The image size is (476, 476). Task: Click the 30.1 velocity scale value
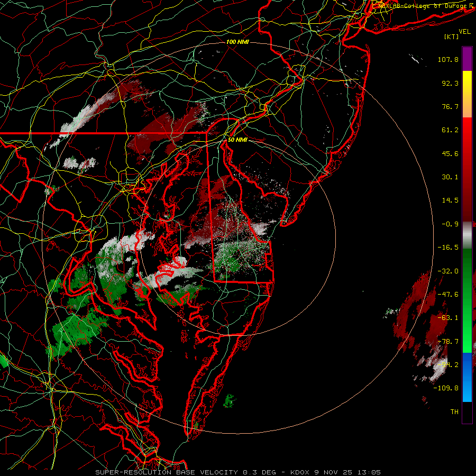(450, 177)
